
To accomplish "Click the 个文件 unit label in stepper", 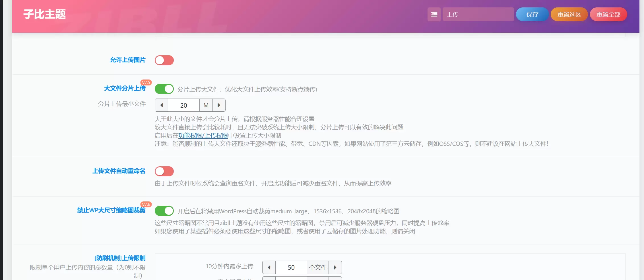I will (x=318, y=267).
